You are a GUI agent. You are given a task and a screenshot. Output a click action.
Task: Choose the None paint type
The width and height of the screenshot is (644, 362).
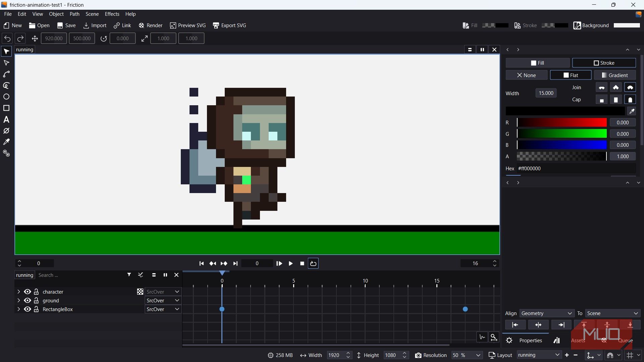[527, 75]
